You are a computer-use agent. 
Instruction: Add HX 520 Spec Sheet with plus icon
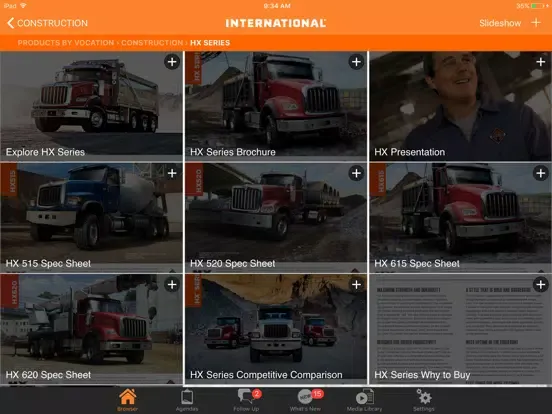pos(356,173)
